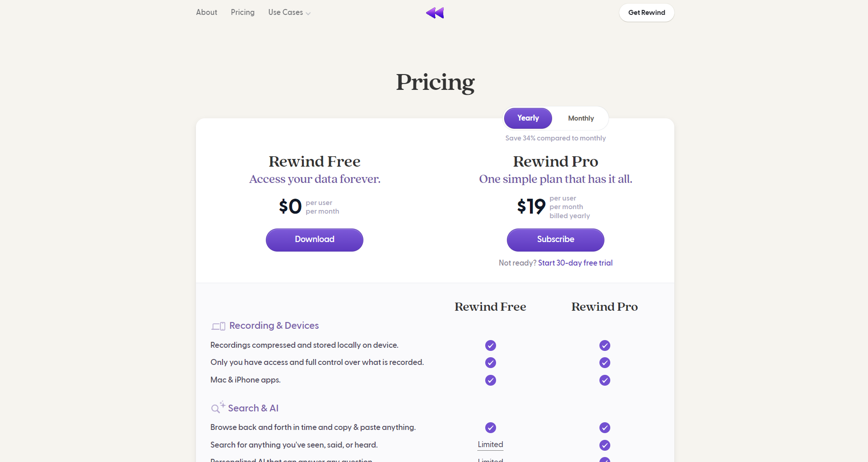The image size is (868, 462).
Task: Start the 30-day free trial
Action: coord(575,263)
